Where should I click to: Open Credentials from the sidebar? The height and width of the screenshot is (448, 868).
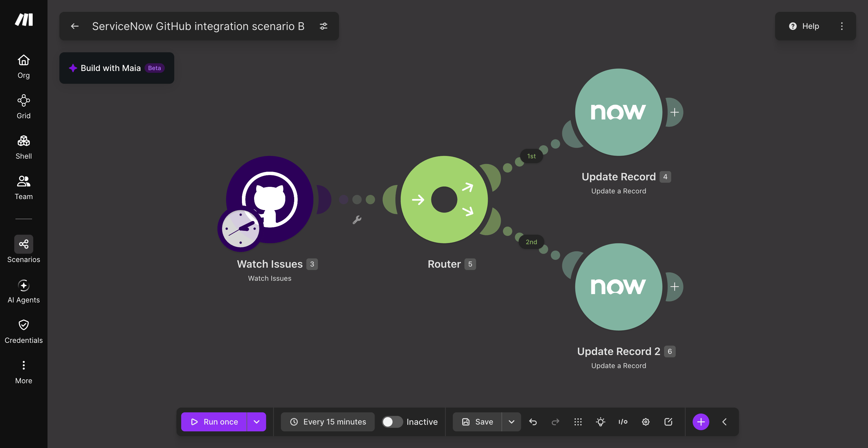[23, 332]
